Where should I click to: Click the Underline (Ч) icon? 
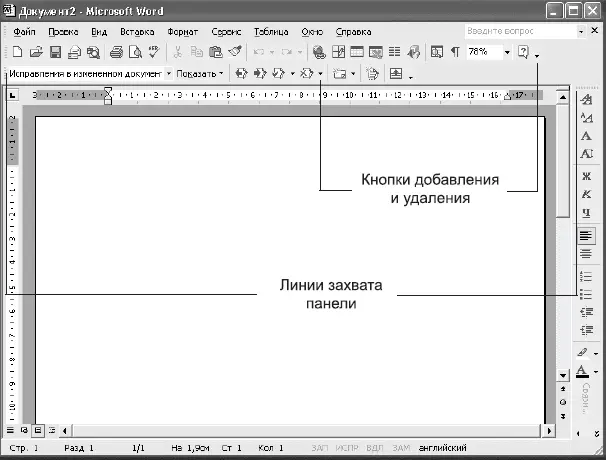586,212
